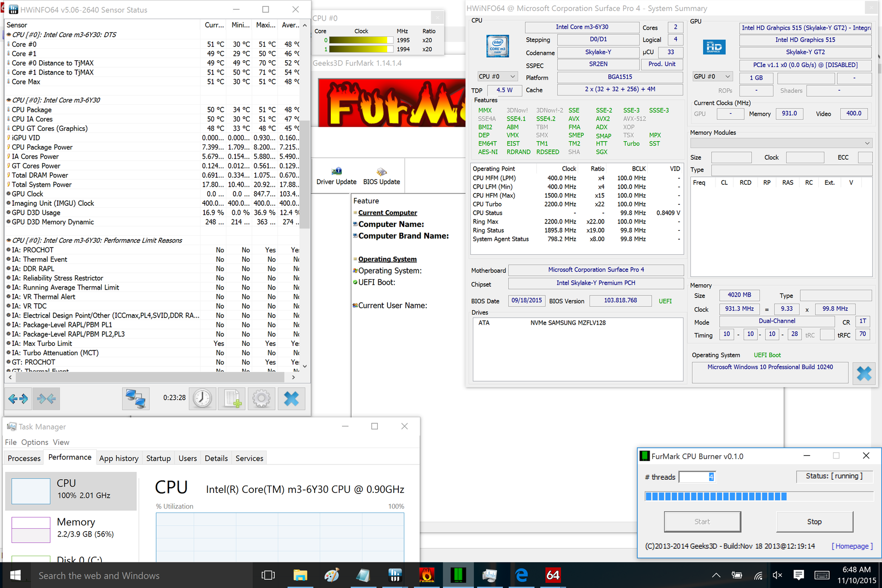Open the GPU #0 selector dropdown

(712, 76)
